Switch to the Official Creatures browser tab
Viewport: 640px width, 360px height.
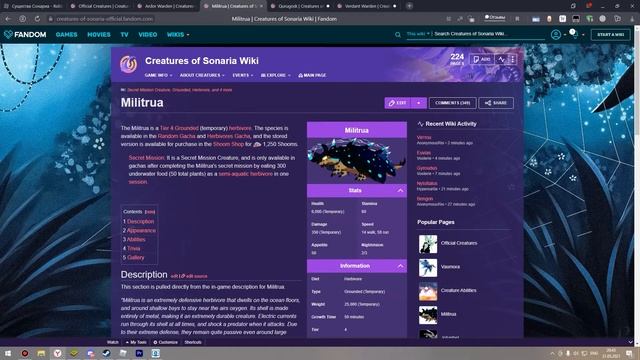tap(100, 6)
